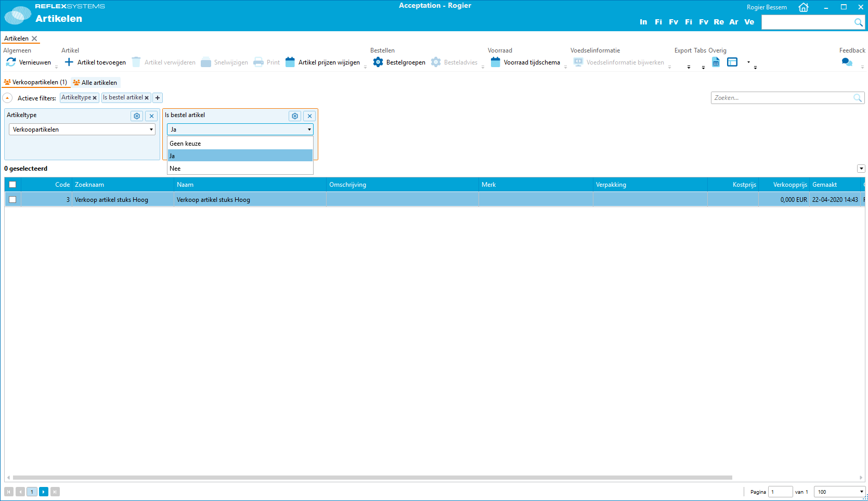Screen dimensions: 868x501
Task: Click the Feedback chat bubbles icon
Action: tap(847, 62)
